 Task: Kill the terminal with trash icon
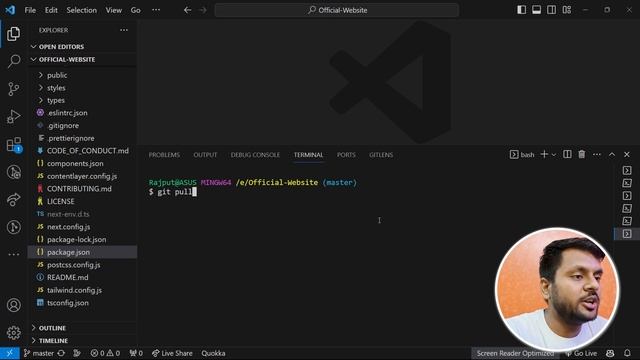pyautogui.click(x=582, y=154)
